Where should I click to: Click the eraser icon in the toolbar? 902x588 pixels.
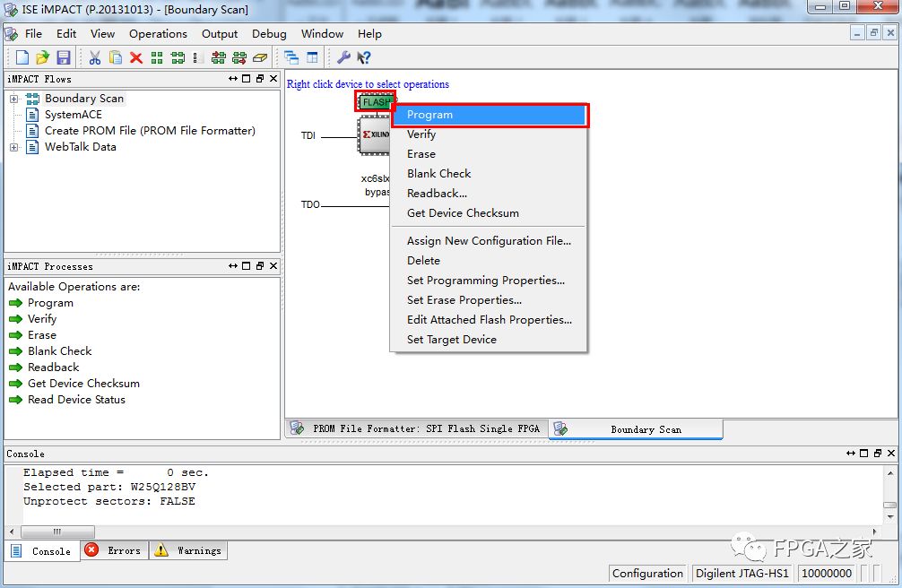click(260, 57)
